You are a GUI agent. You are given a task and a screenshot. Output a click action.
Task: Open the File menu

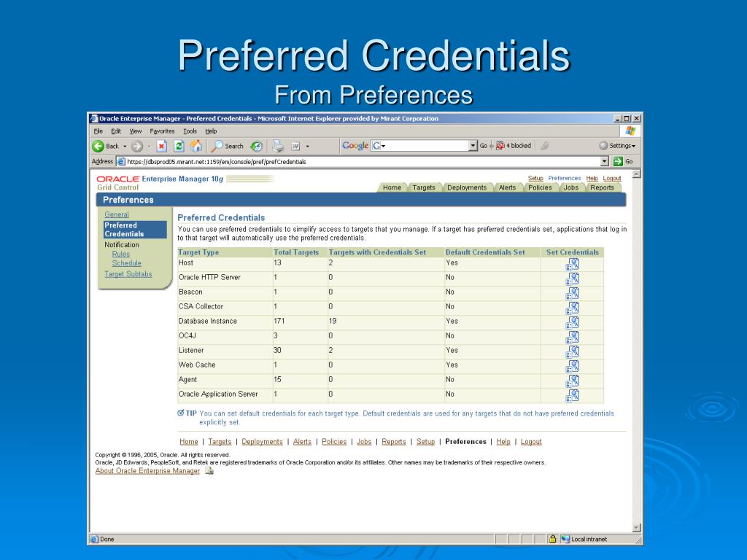[x=98, y=131]
